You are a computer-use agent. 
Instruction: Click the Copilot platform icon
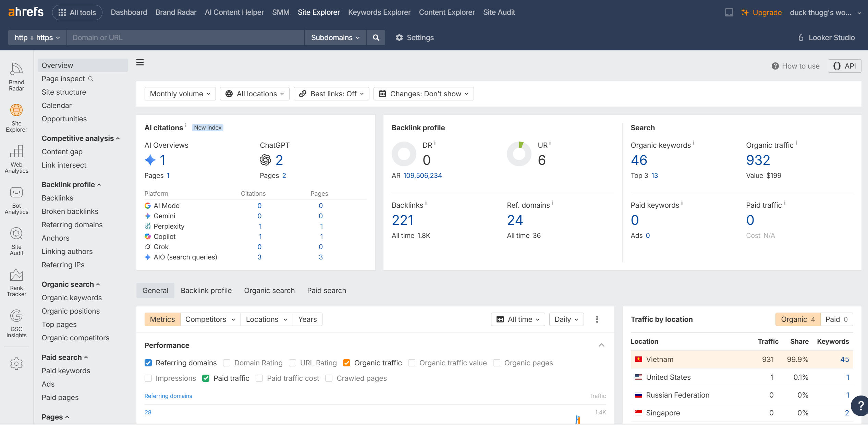[148, 236]
